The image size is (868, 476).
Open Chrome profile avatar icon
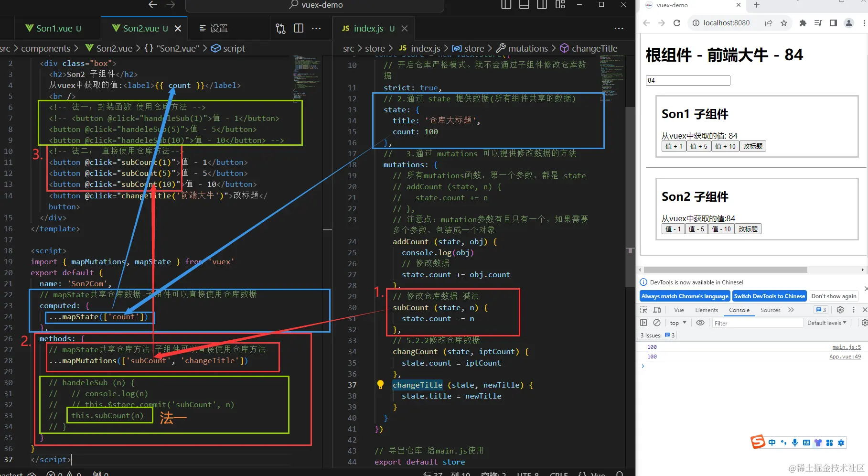pyautogui.click(x=849, y=23)
